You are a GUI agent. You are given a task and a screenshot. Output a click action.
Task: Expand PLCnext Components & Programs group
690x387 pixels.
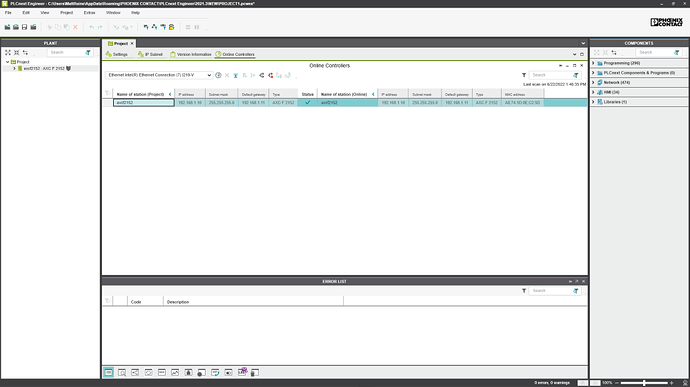[x=593, y=73]
